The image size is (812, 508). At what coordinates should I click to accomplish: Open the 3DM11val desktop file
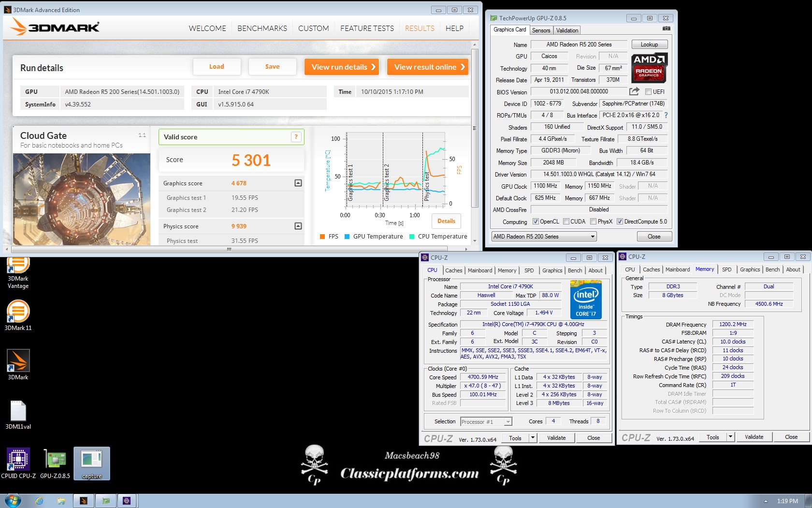point(18,415)
